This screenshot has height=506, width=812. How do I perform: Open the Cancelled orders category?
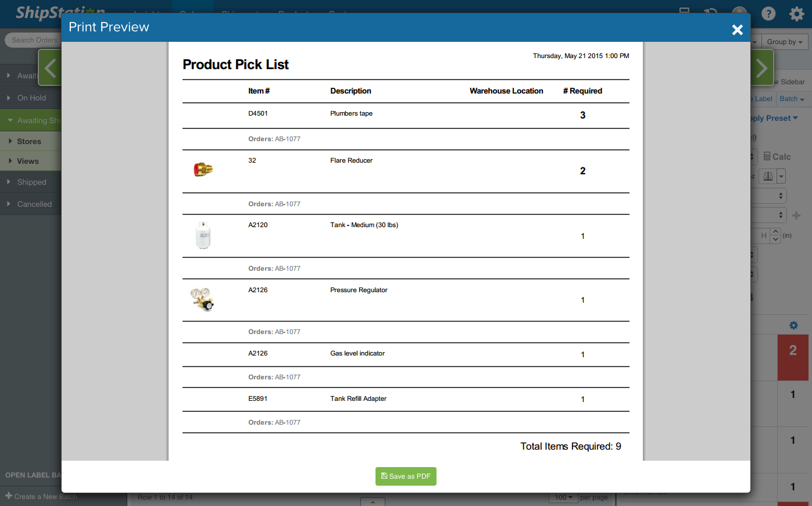[x=34, y=204]
